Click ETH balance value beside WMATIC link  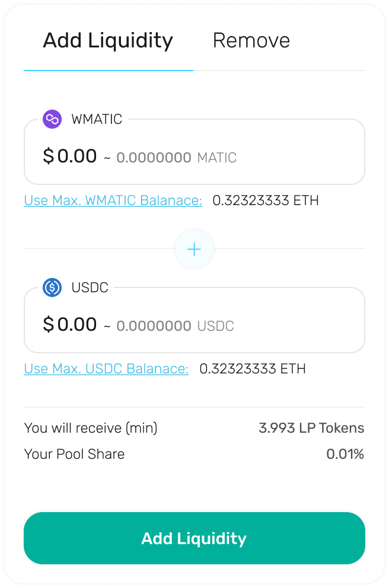(x=266, y=200)
